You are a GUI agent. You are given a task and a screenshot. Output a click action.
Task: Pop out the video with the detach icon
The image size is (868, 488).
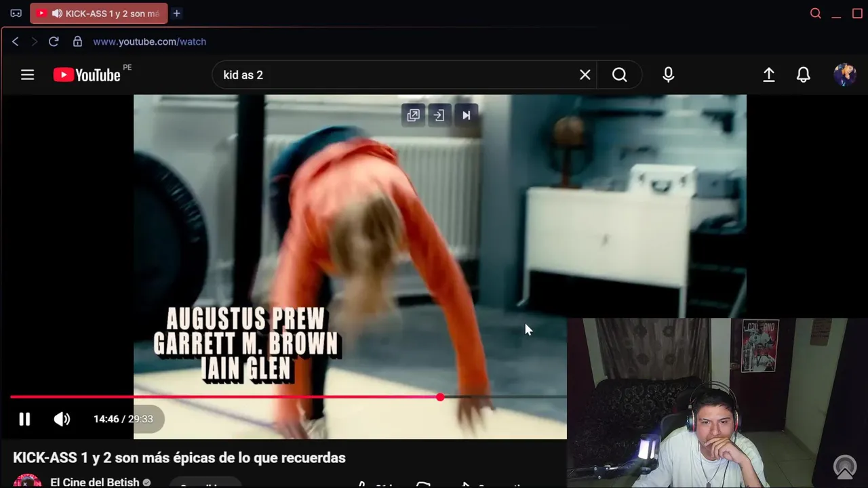pos(413,115)
